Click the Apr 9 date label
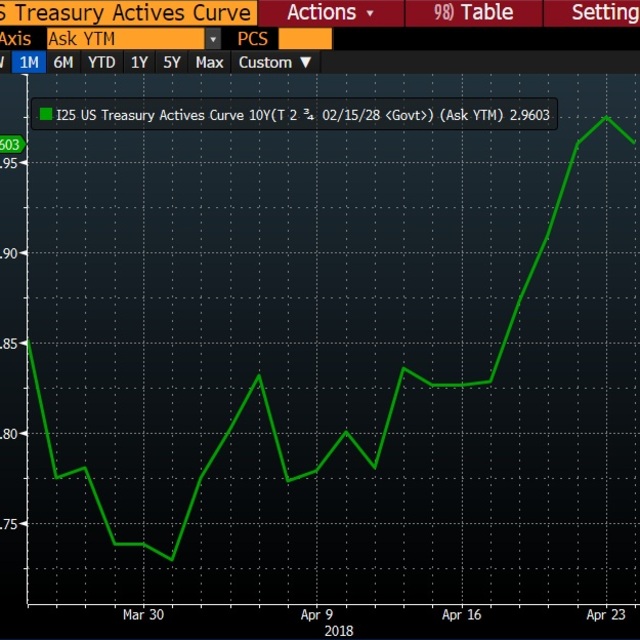 pos(317,614)
